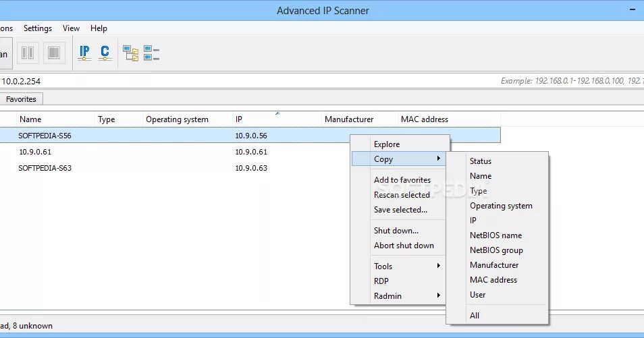Open the Help menu
The height and width of the screenshot is (338, 644).
tap(99, 28)
